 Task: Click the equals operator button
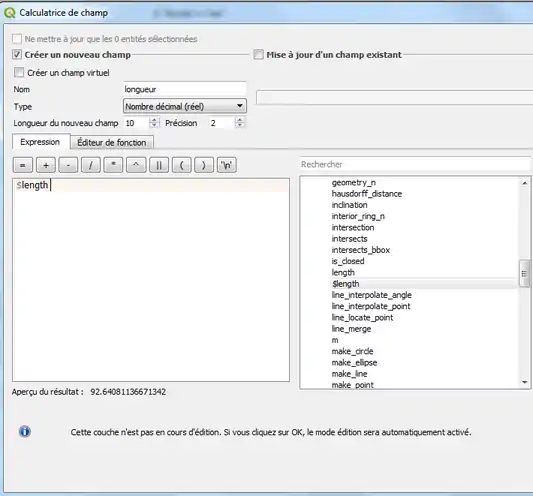click(x=23, y=165)
